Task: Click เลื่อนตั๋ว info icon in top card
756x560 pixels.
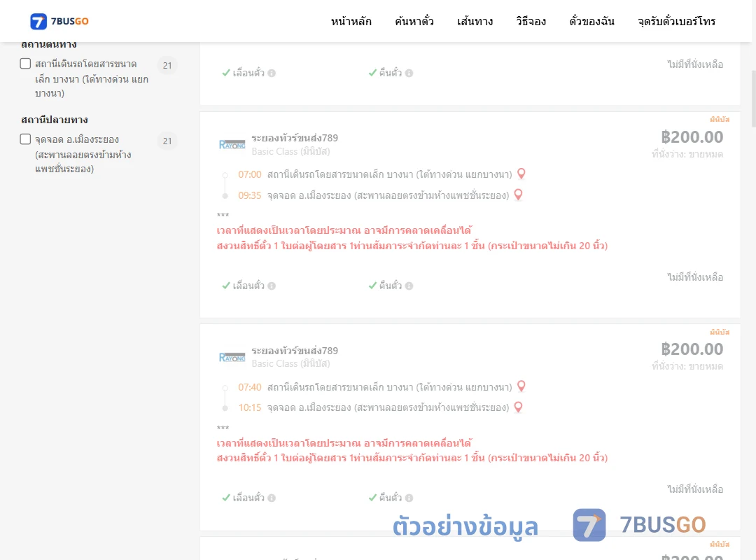Action: (x=272, y=73)
